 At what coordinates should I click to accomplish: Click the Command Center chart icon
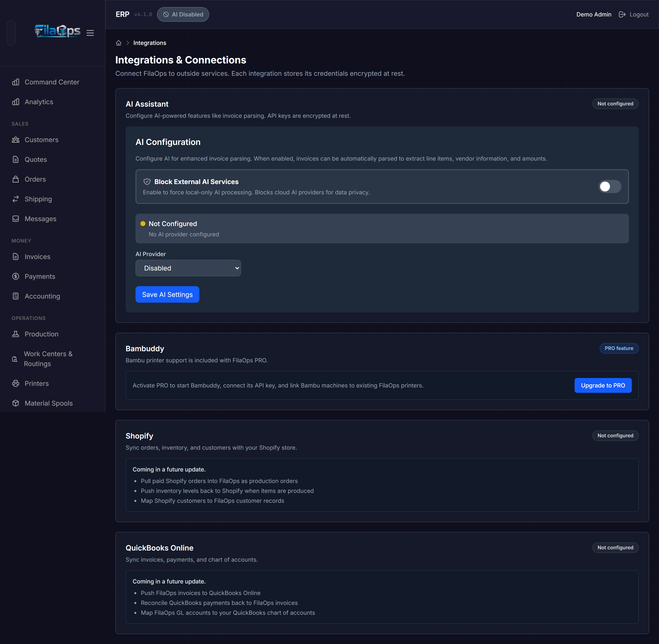click(x=16, y=82)
